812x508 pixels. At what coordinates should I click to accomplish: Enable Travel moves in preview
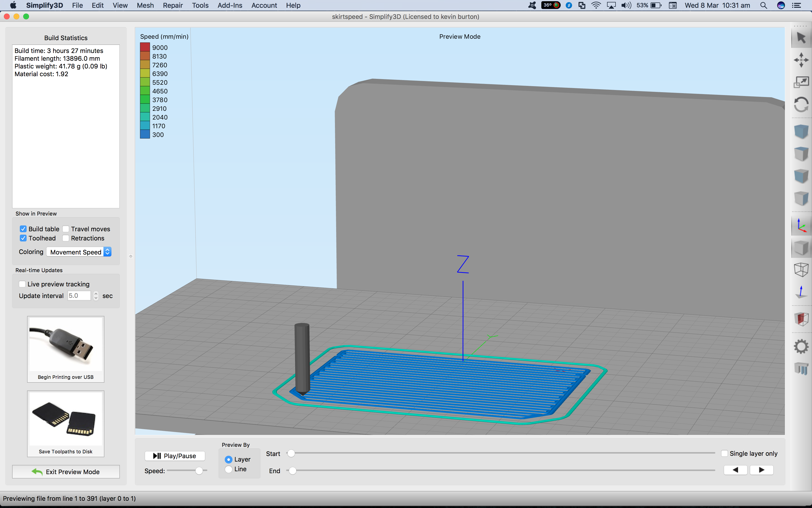tap(66, 229)
